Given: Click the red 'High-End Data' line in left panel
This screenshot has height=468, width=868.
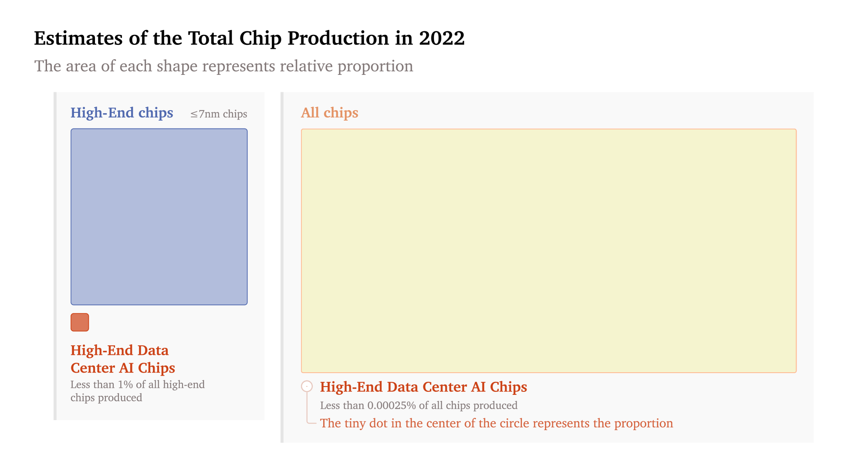Looking at the screenshot, I should pyautogui.click(x=119, y=350).
